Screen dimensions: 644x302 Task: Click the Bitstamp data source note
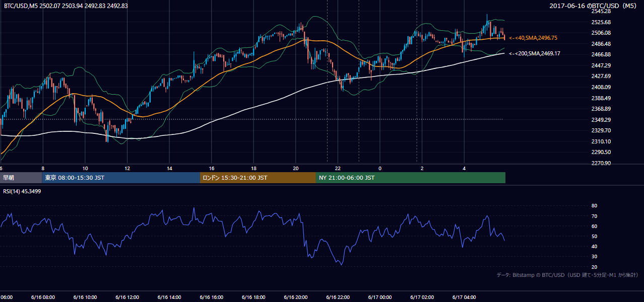point(567,275)
